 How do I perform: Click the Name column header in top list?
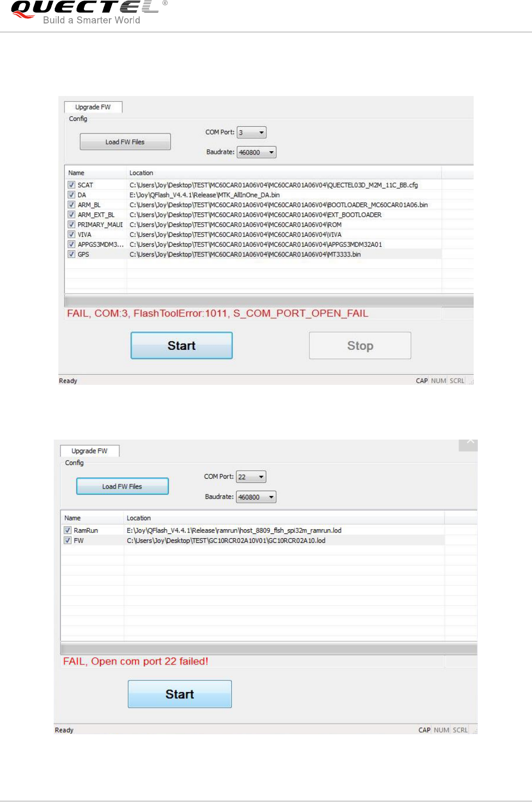point(96,173)
